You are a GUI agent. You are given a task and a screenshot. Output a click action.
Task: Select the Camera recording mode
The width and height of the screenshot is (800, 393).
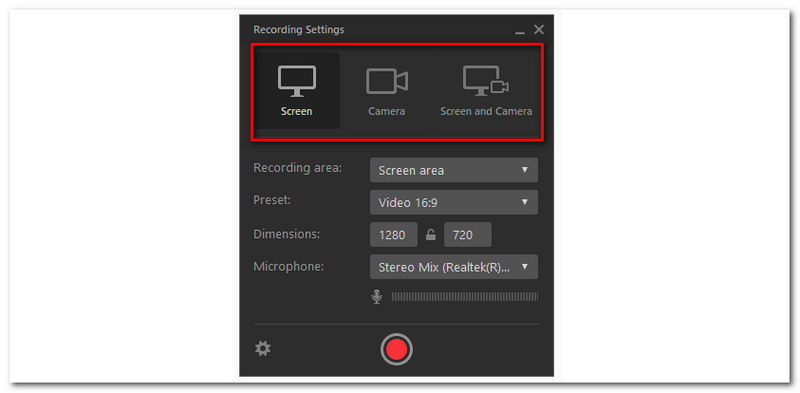tap(387, 91)
